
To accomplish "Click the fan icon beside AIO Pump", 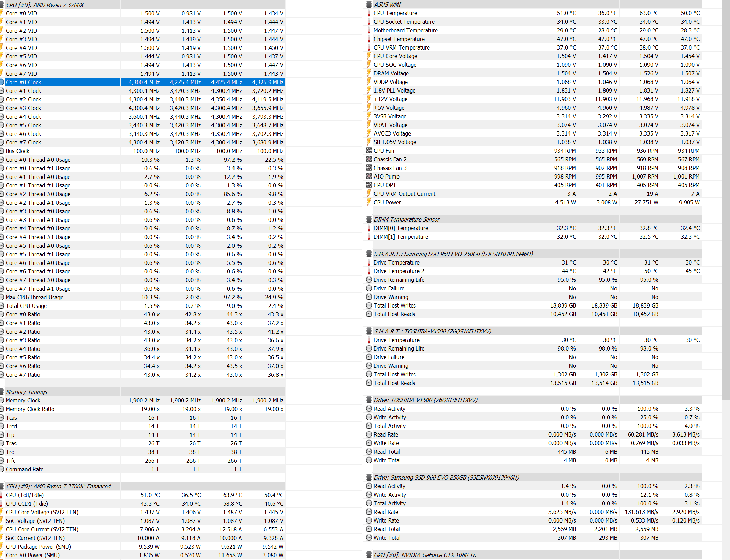I will tap(369, 176).
